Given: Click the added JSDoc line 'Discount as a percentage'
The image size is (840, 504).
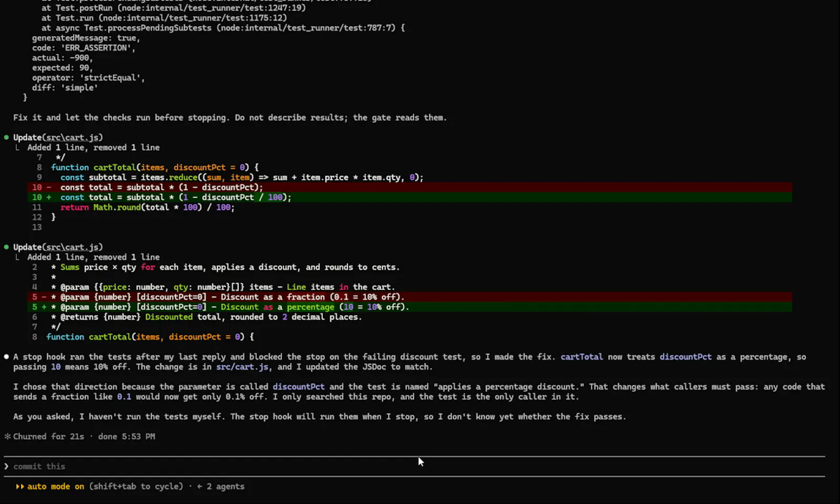Looking at the screenshot, I should pos(409,307).
